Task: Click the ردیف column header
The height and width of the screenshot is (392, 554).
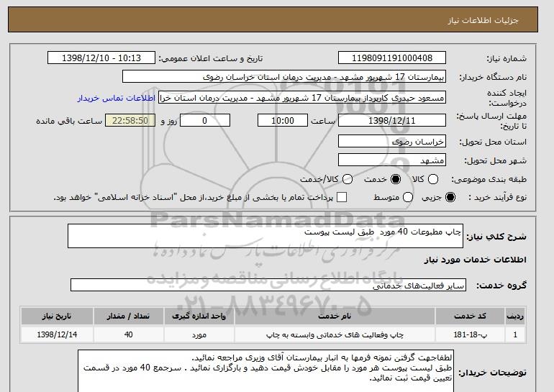Action: [515, 316]
